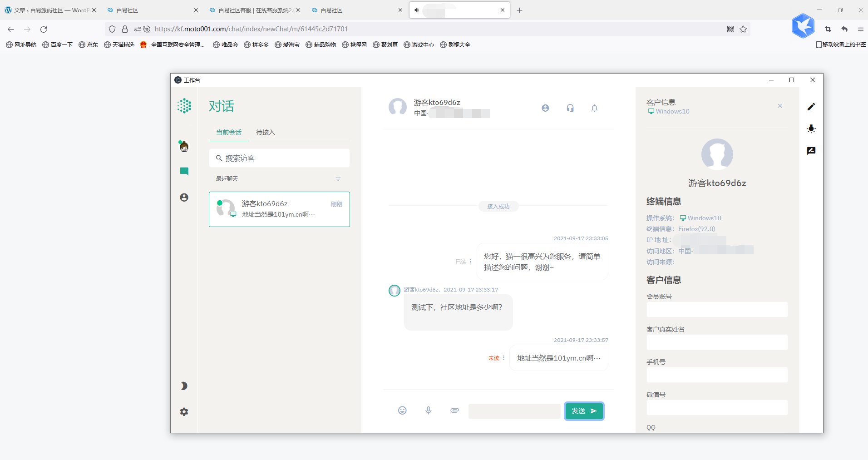This screenshot has width=868, height=460.
Task: Open conversation with 游客kto69d6z in list
Action: (279, 209)
